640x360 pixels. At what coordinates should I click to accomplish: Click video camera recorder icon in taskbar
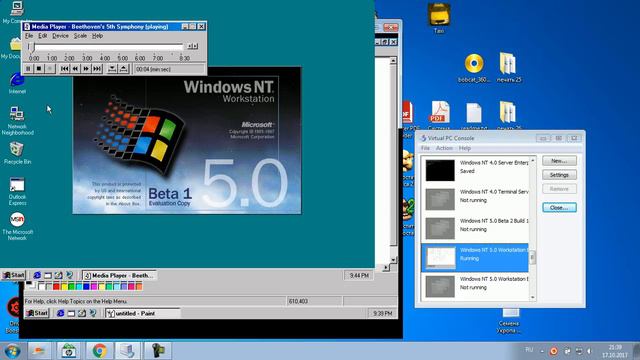coord(158,351)
